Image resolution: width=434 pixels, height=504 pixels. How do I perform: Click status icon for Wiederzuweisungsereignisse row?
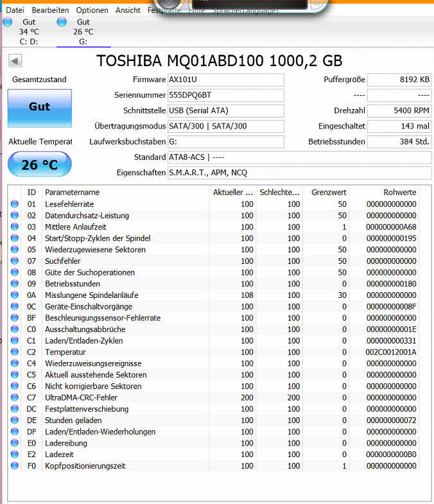[x=15, y=363]
